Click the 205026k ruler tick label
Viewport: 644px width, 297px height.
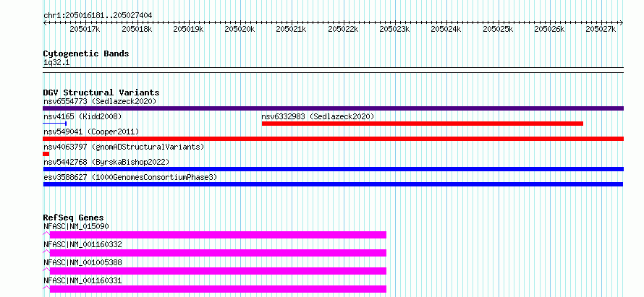549,29
